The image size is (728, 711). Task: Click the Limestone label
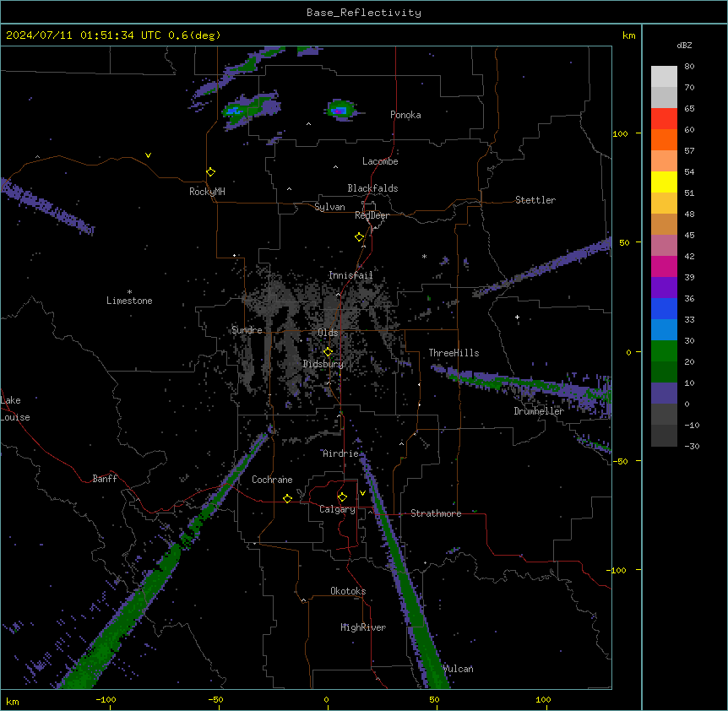(x=129, y=301)
